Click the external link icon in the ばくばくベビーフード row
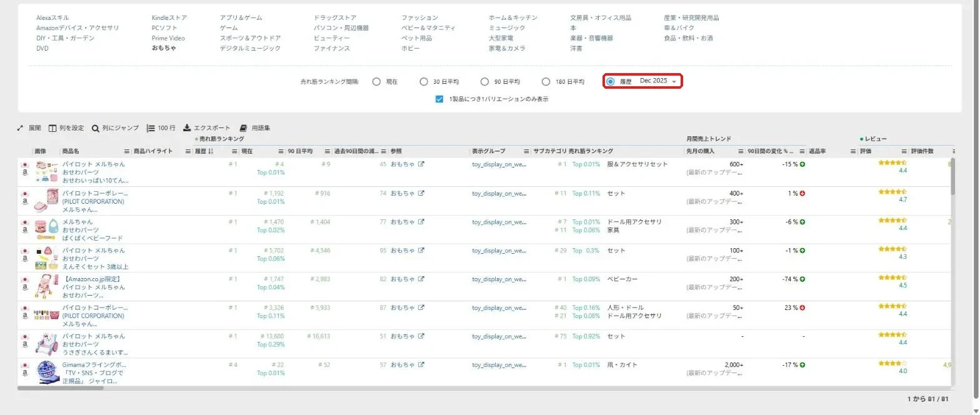The width and height of the screenshot is (980, 415). coord(421,222)
